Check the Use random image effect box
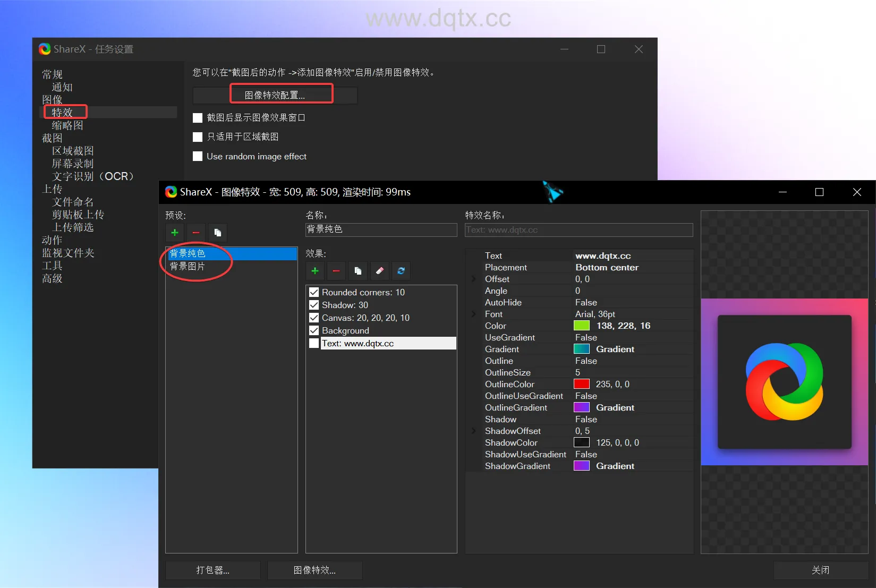 tap(198, 156)
